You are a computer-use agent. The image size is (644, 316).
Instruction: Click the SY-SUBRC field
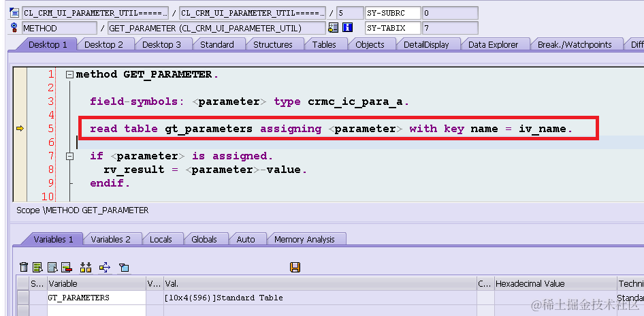(x=393, y=13)
